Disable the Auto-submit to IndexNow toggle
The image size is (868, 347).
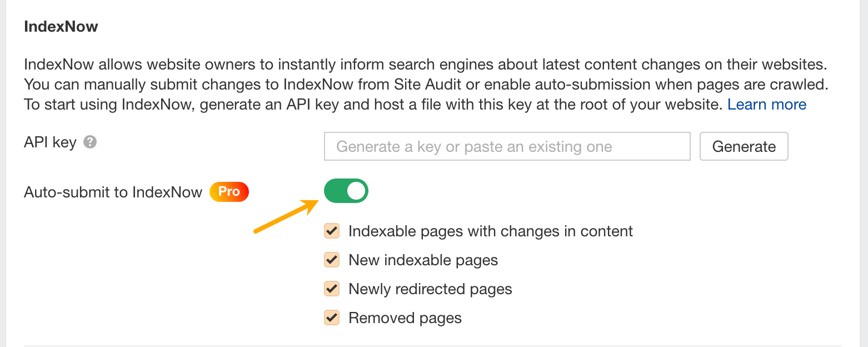(x=346, y=191)
